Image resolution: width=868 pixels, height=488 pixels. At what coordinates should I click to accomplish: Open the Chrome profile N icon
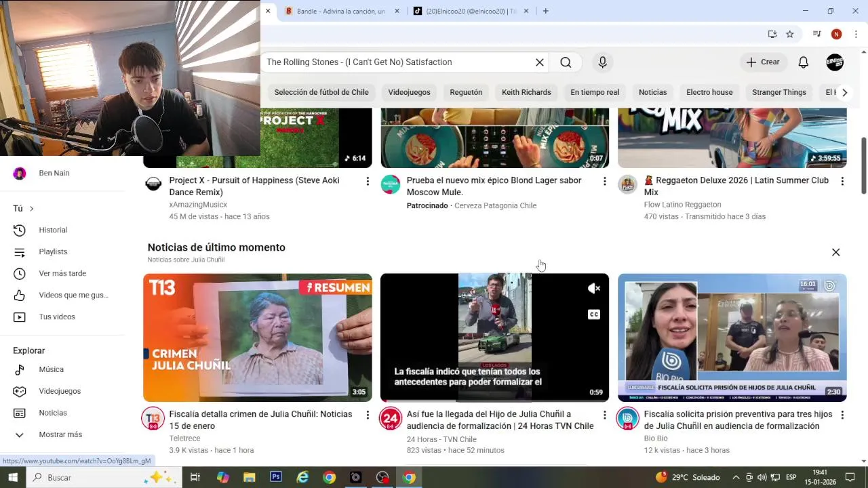point(837,34)
